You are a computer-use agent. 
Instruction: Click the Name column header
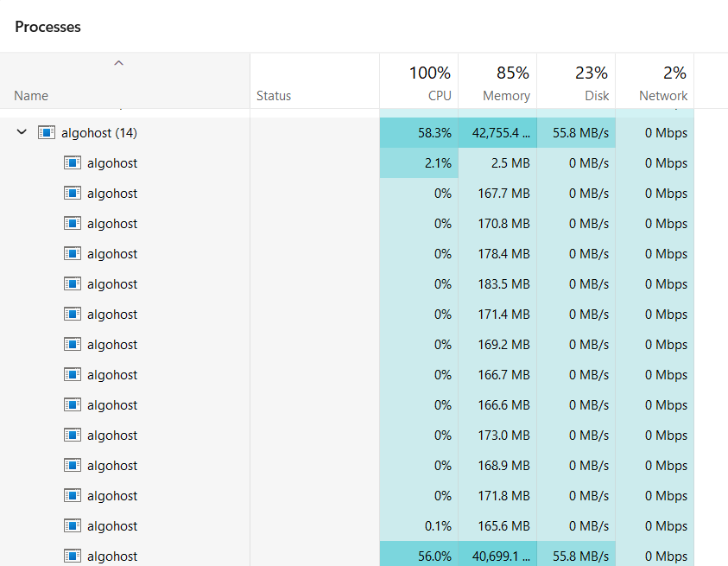(x=31, y=96)
